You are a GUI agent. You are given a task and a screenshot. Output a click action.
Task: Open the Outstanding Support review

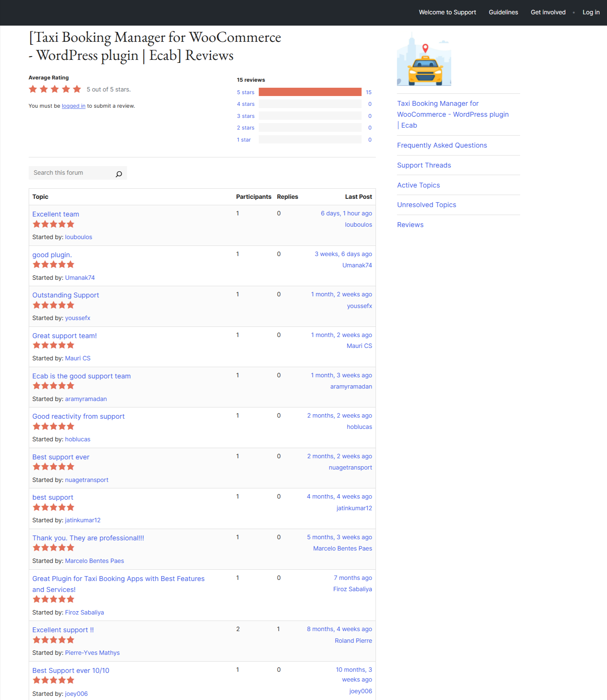click(x=66, y=295)
